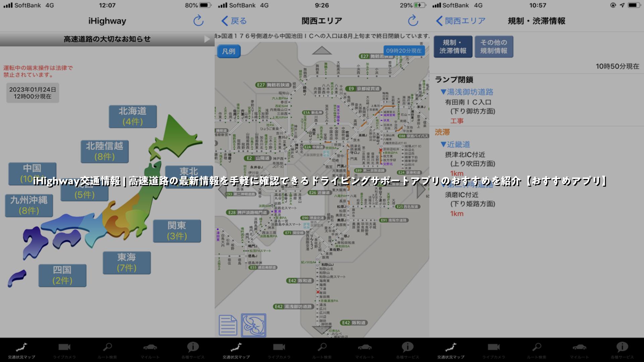Switch to the その他の規制情報 tab
644x362 pixels.
click(x=494, y=47)
